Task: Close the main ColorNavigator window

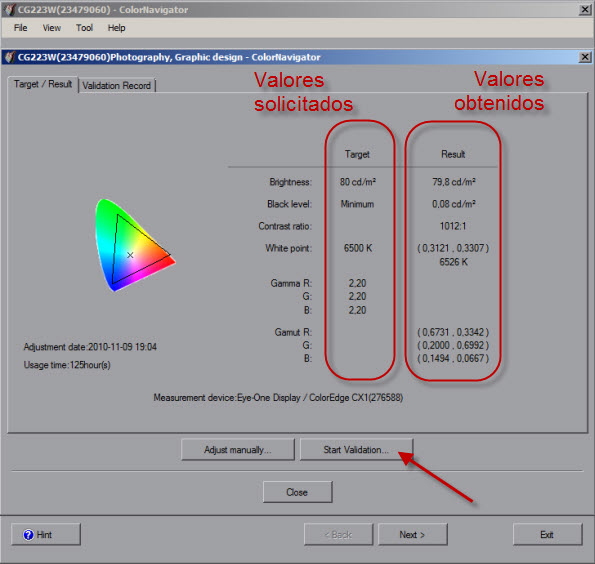Action: click(x=585, y=10)
